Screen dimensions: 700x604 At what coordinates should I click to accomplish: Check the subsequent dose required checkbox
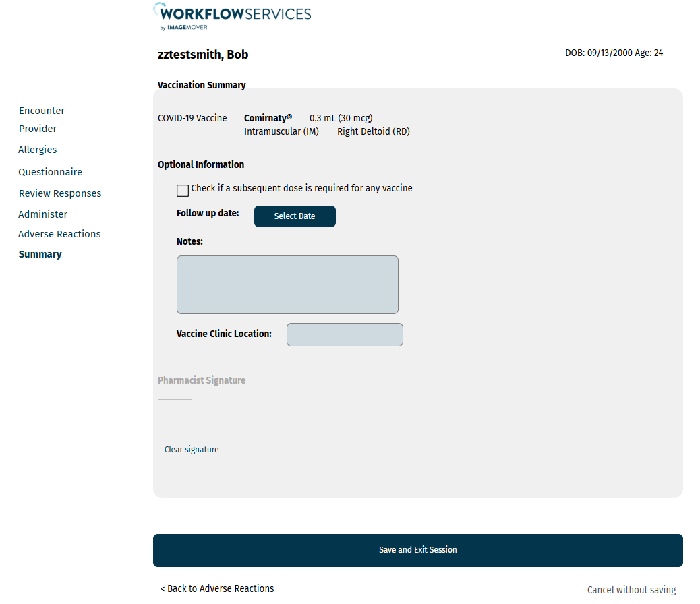pyautogui.click(x=183, y=190)
